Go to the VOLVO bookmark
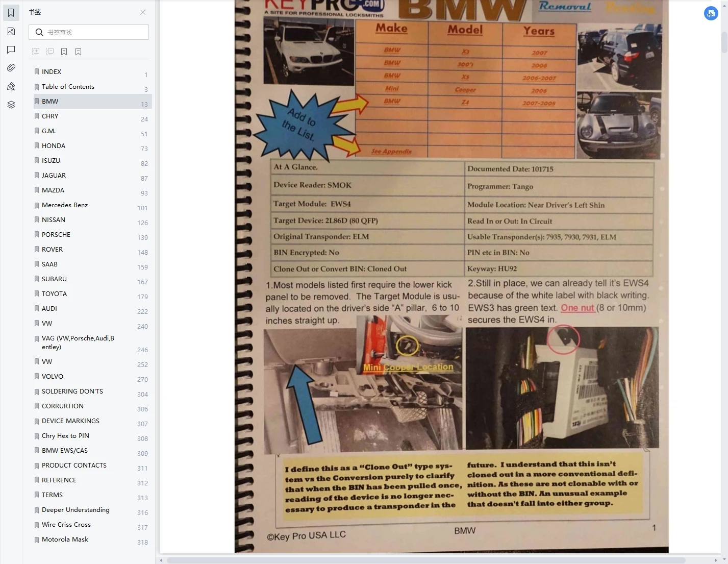This screenshot has width=728, height=564. click(92, 377)
